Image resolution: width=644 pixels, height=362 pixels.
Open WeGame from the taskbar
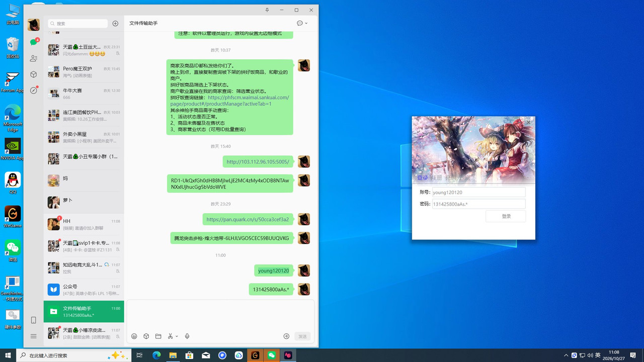255,355
